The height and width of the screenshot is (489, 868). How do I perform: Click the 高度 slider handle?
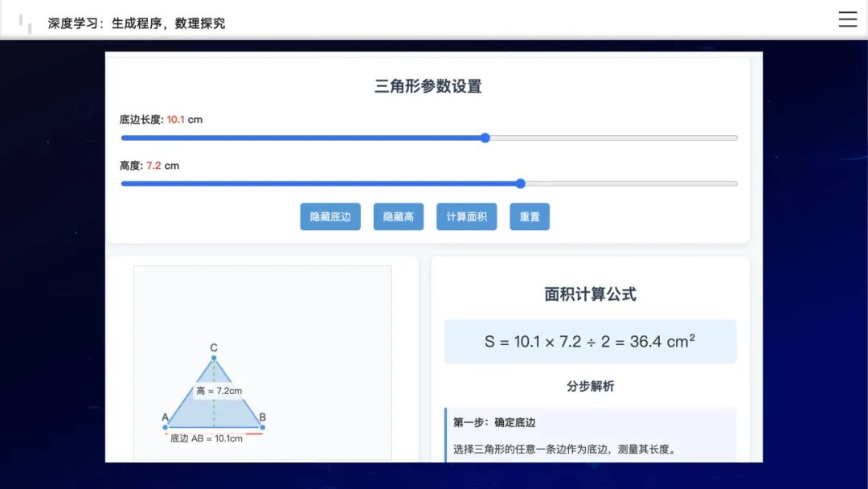tap(520, 183)
